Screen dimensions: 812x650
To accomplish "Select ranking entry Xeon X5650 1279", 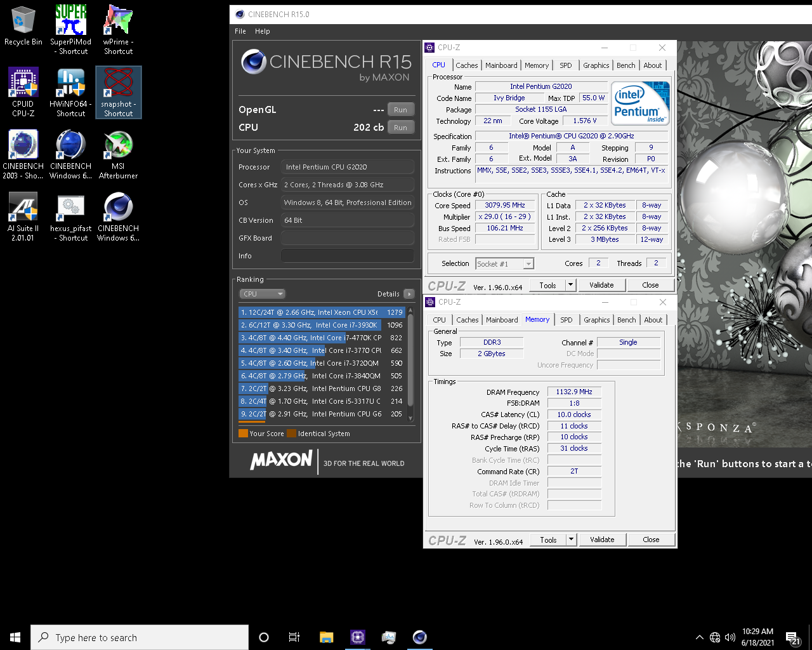I will (322, 312).
